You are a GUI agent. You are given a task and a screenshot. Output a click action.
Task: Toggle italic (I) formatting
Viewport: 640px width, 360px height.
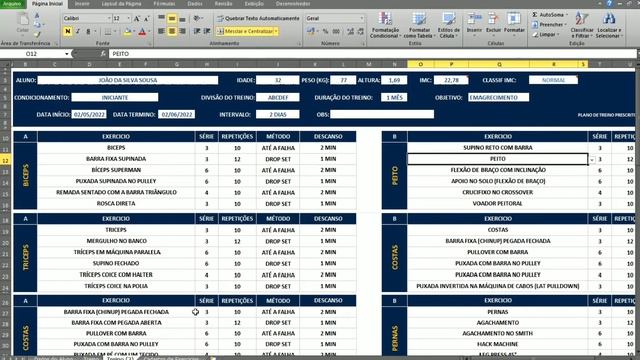(x=78, y=31)
